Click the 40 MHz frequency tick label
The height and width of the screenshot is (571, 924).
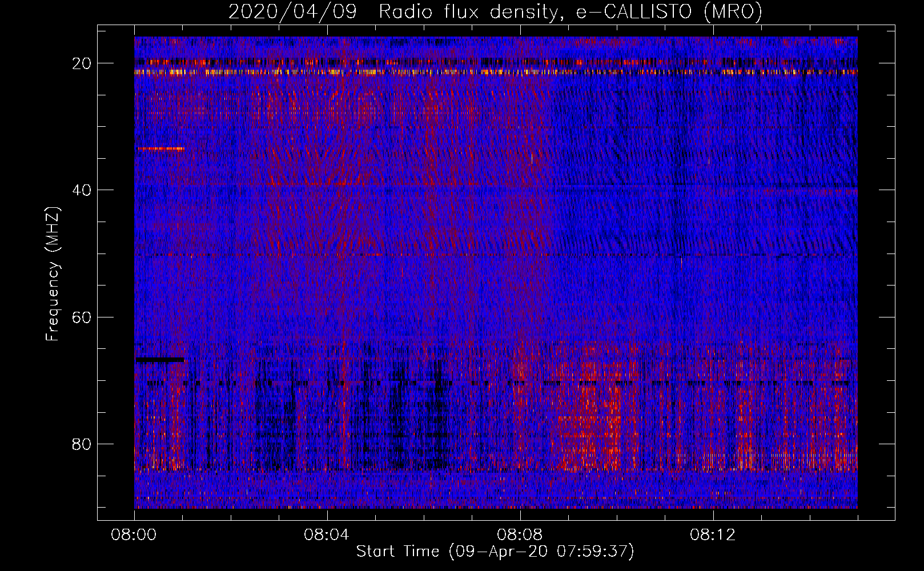pos(82,190)
